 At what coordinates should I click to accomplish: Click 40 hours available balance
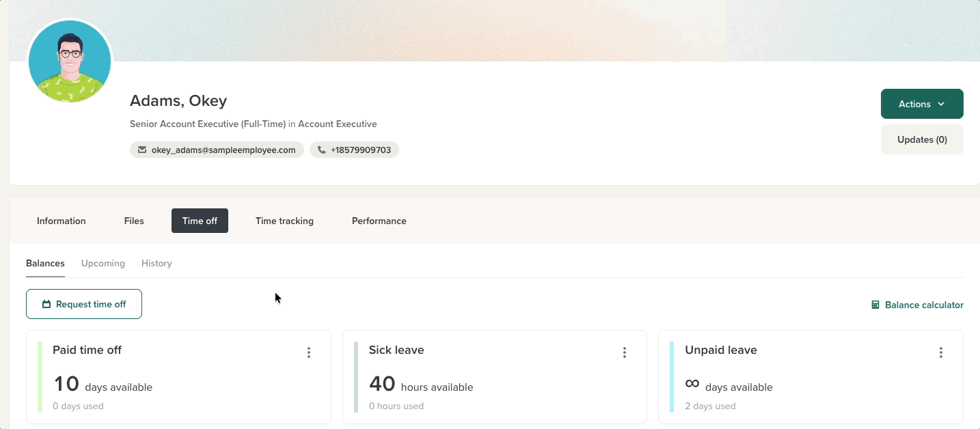tap(421, 385)
